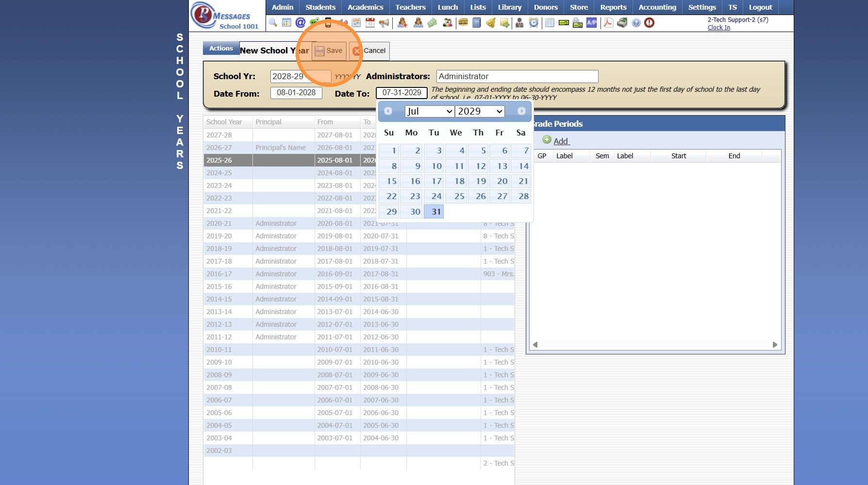Click the Date From input field
This screenshot has width=868, height=485.
pos(296,93)
